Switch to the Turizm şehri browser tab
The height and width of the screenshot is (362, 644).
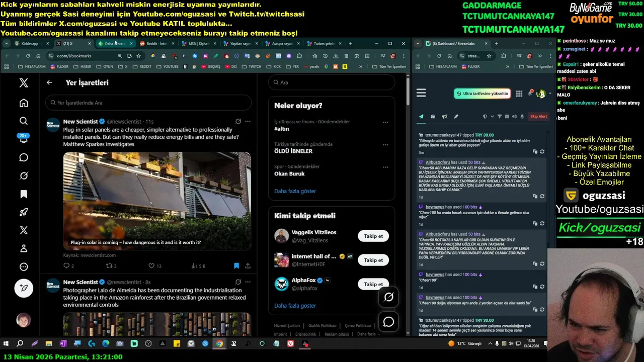point(323,44)
